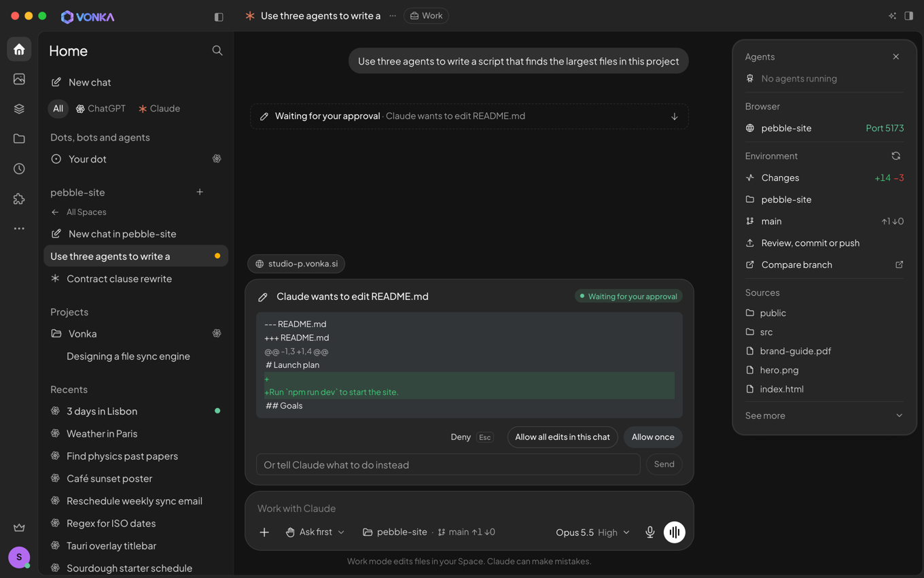Click the crown upgrade icon
Screen dimensions: 924x578
19,528
